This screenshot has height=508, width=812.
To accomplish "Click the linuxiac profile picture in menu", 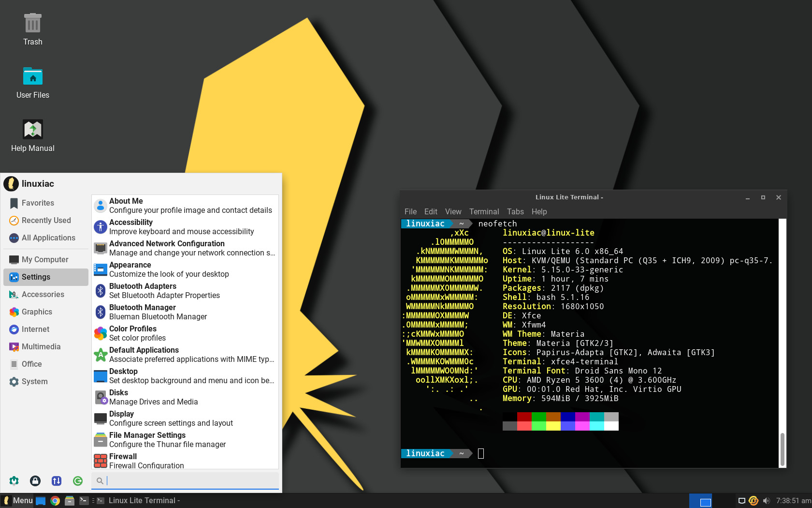I will click(11, 184).
